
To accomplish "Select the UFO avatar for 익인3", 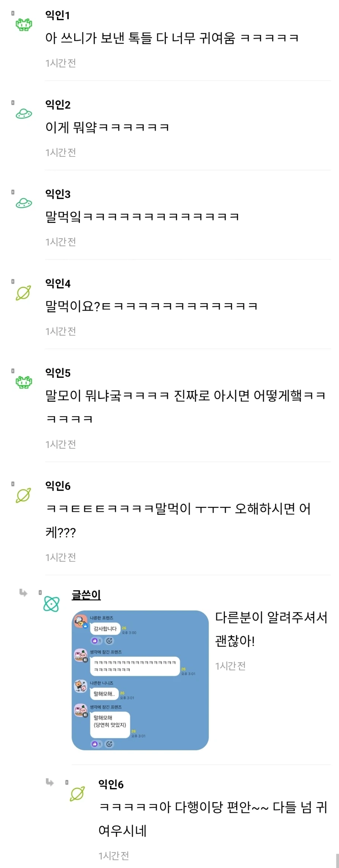I will (24, 204).
